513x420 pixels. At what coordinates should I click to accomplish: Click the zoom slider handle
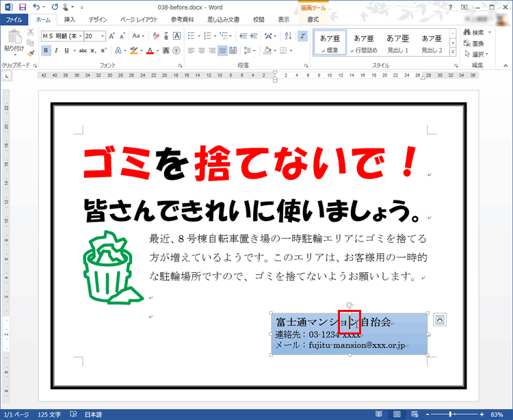(x=451, y=414)
